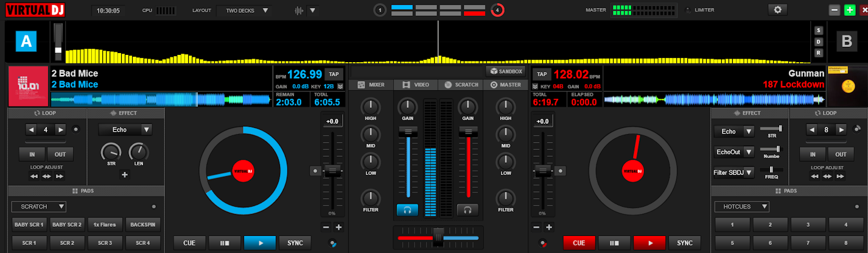Switch to the MIXER tab
The image size is (868, 253).
371,85
